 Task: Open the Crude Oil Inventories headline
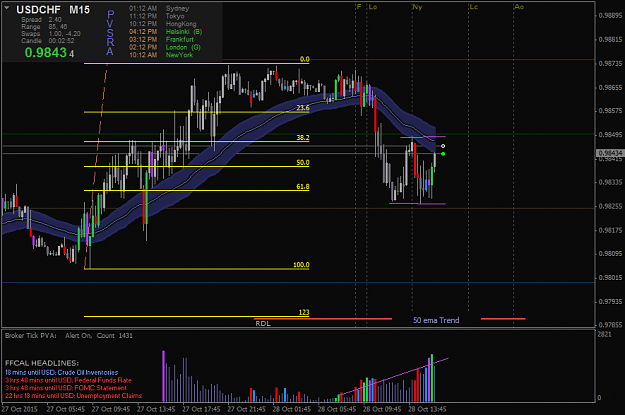(62, 373)
